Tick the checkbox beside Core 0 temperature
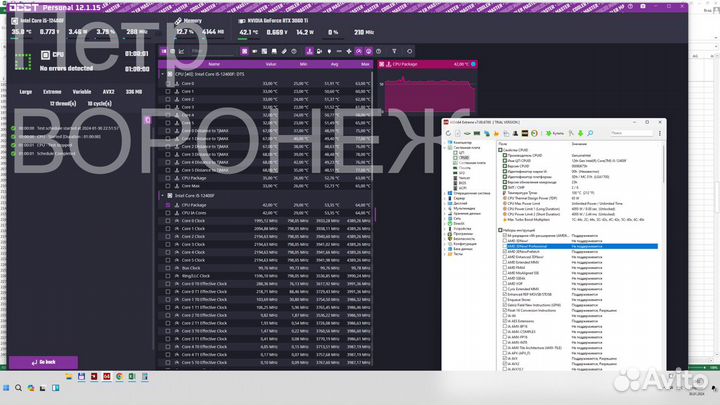 [x=166, y=82]
